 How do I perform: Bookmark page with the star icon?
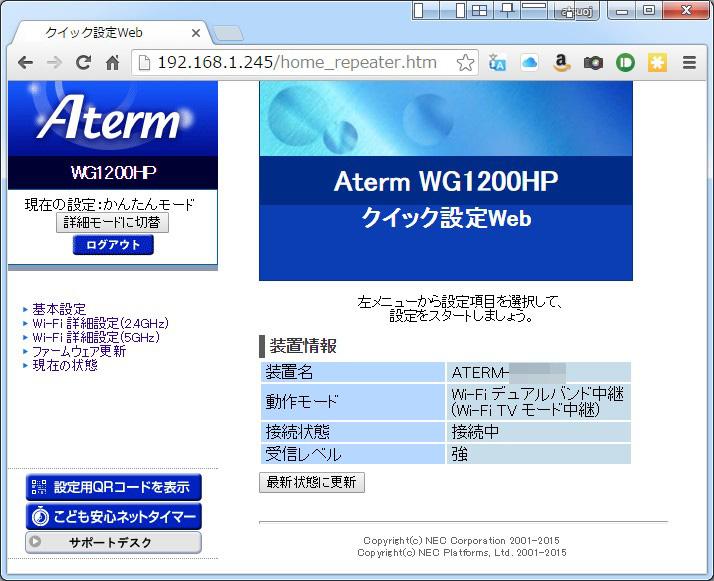(x=465, y=62)
